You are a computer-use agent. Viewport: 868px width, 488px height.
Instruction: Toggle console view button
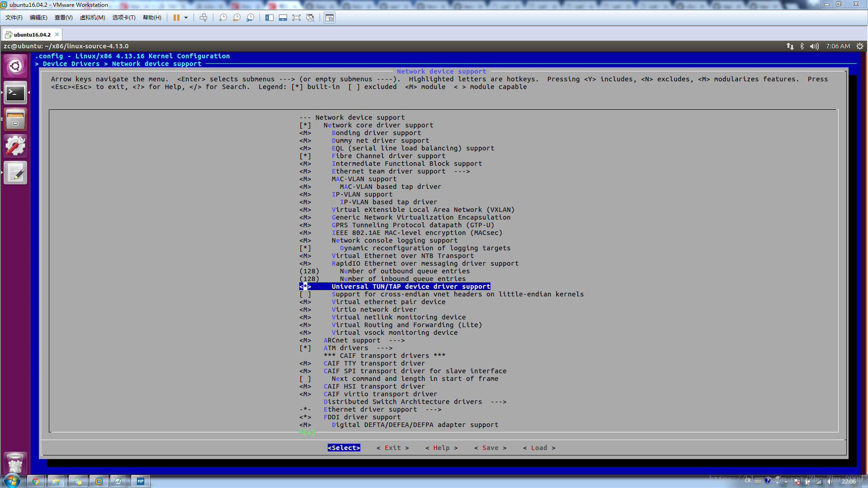pos(330,18)
